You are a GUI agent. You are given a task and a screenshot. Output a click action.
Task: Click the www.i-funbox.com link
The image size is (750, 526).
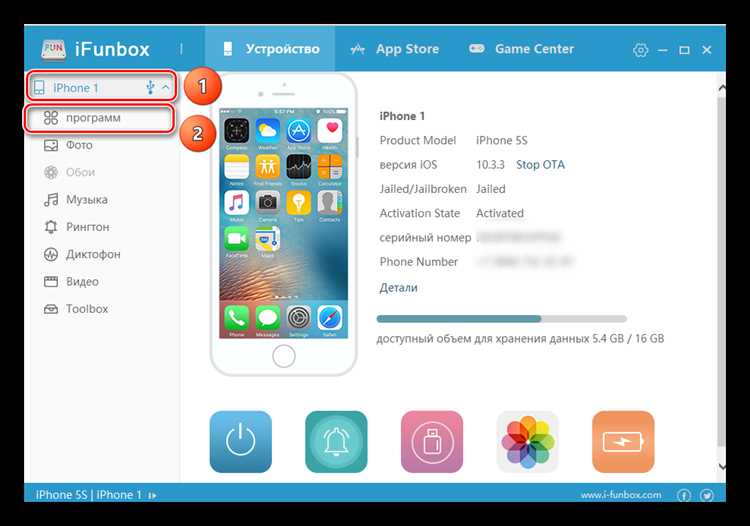pyautogui.click(x=621, y=495)
